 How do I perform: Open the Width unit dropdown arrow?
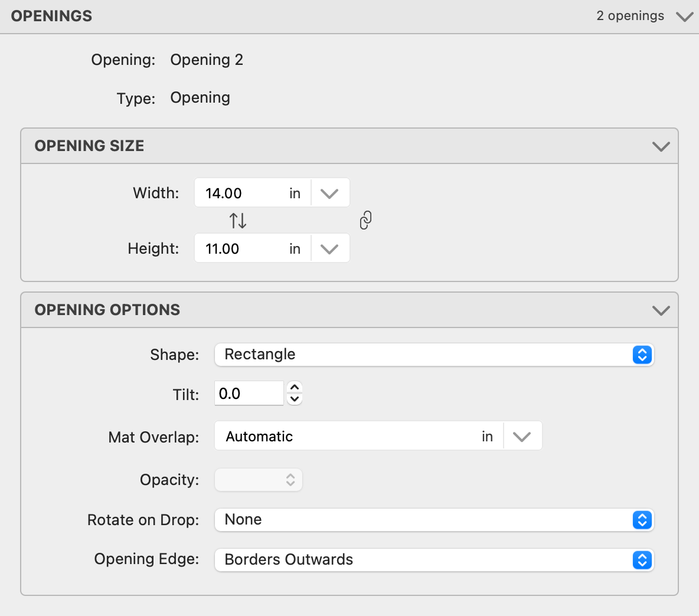329,194
